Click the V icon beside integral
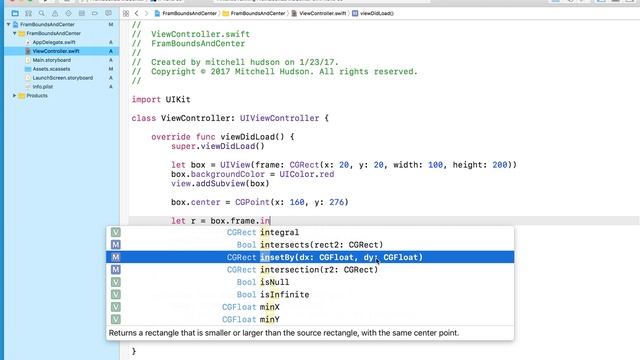 (116, 232)
